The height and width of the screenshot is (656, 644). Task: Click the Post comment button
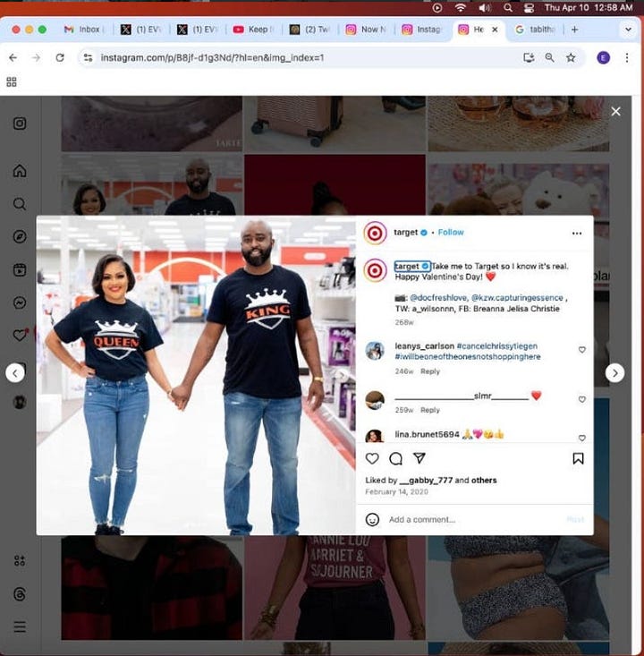point(575,520)
